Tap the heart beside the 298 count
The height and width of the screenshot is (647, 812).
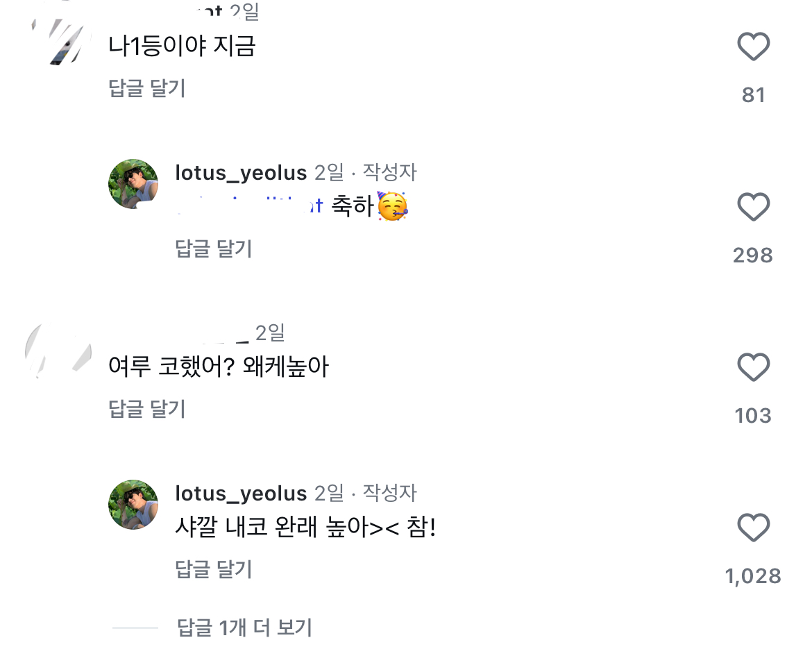pos(753,207)
